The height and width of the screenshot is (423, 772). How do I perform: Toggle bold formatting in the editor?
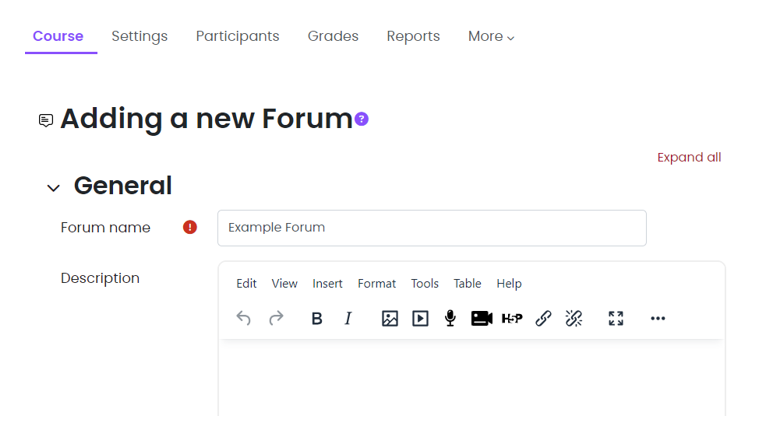pos(317,318)
